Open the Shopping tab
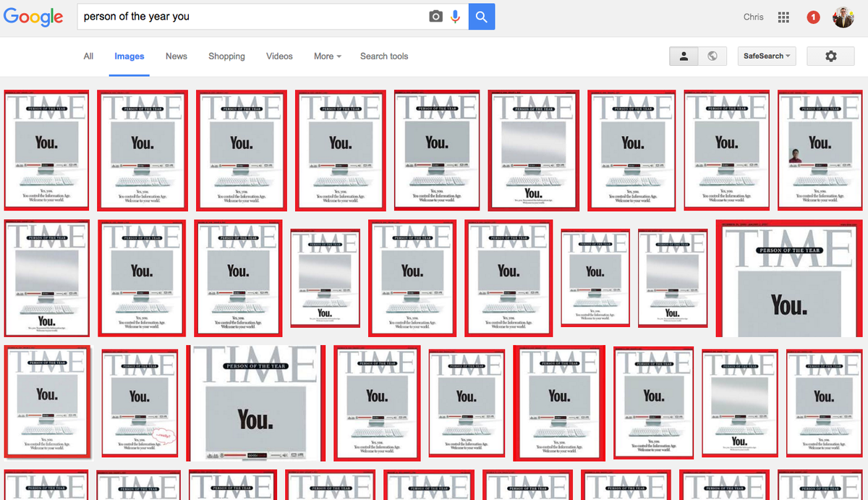This screenshot has height=500, width=868. pyautogui.click(x=226, y=56)
